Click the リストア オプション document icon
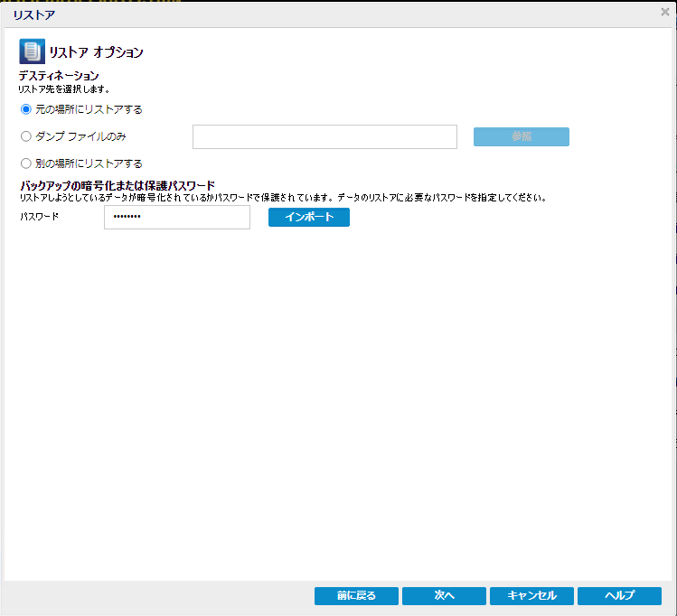Viewport: 677px width, 616px height. (32, 51)
